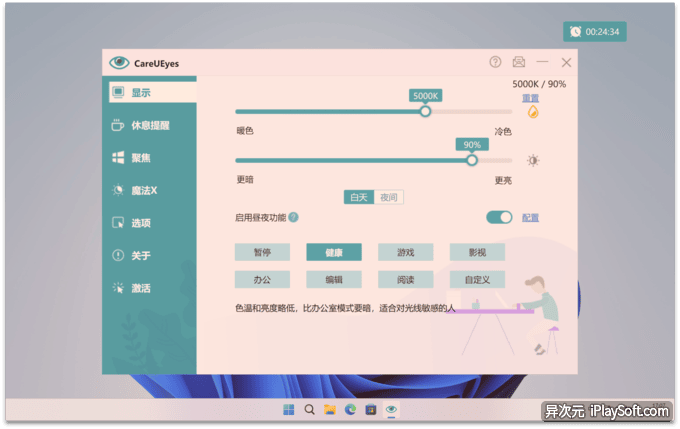The image size is (680, 429).
Task: Click the color temperature slider handle at 5000K
Action: 425,112
